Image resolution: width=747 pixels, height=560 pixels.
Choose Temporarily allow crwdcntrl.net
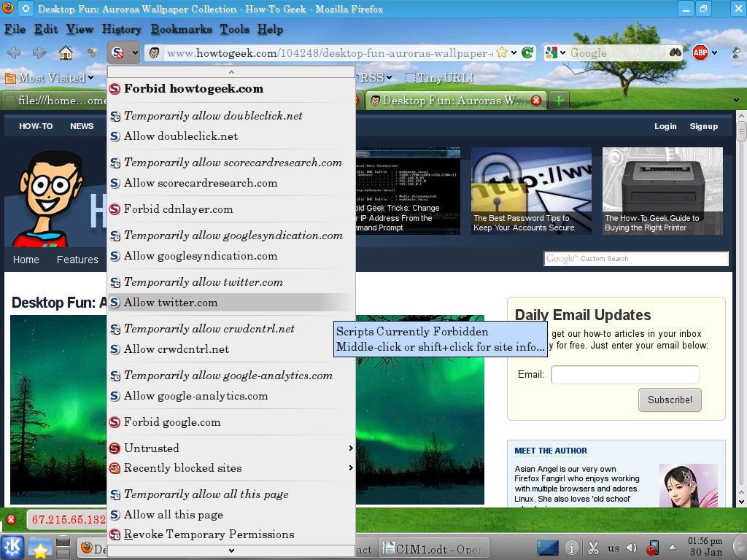coord(231,329)
